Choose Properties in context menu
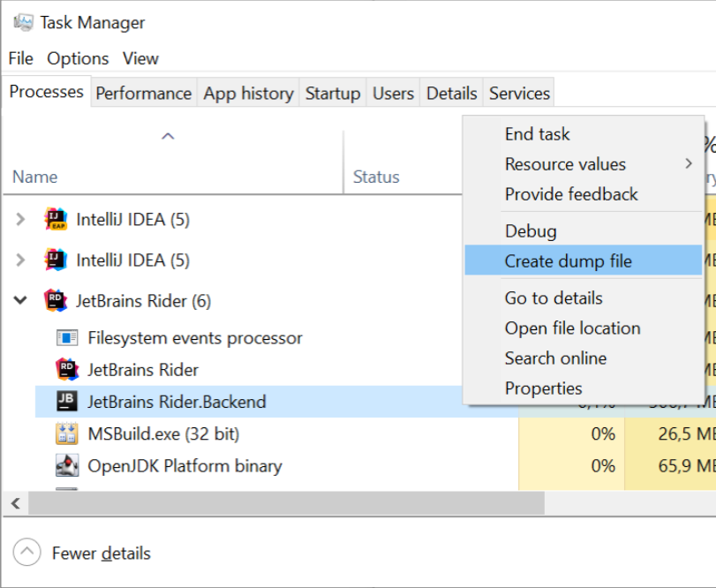The image size is (716, 588). [583, 388]
